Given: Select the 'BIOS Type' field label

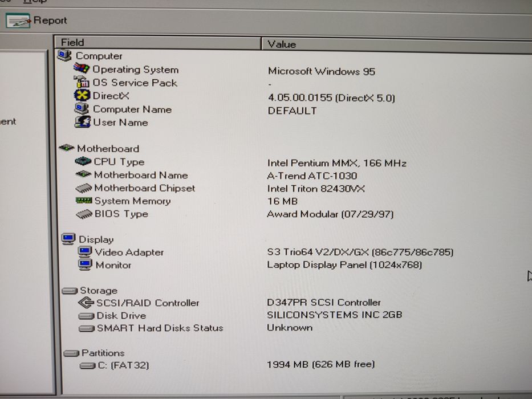Looking at the screenshot, I should tap(121, 214).
